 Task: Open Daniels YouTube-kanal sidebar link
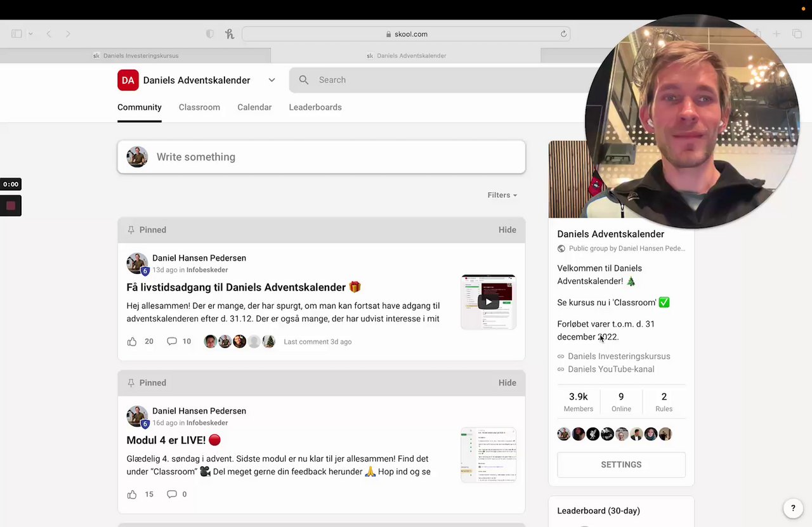[611, 369]
